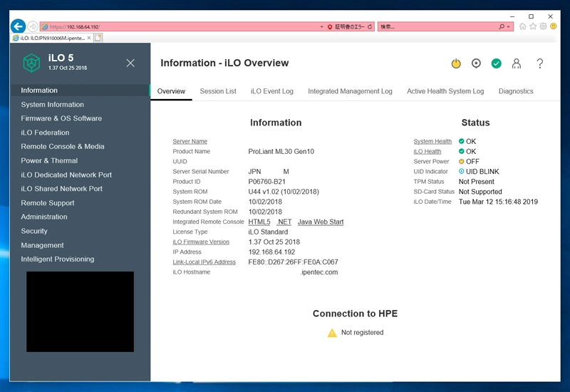Open Administration in the sidebar
This screenshot has width=570, height=392.
coord(44,217)
